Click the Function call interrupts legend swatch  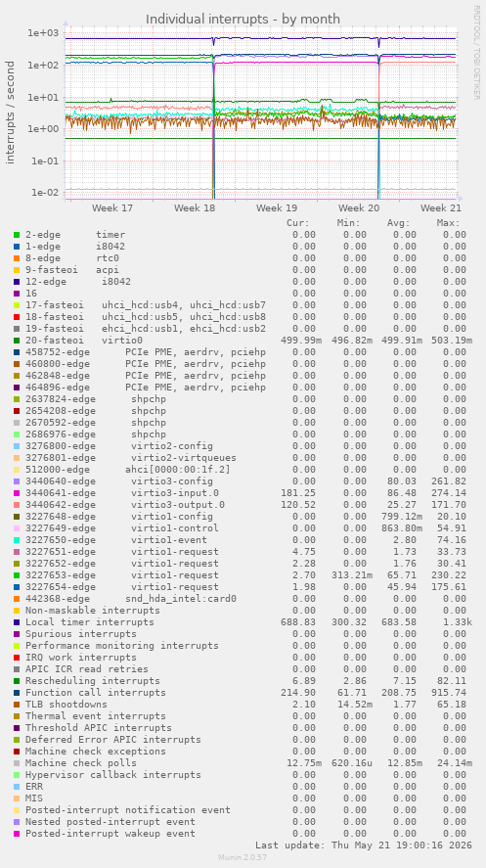pos(17,693)
